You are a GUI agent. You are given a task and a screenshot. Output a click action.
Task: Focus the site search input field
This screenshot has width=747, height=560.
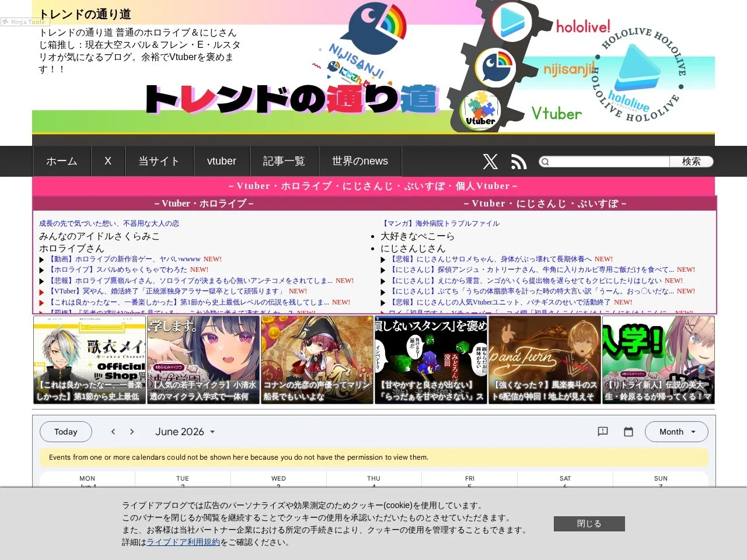tap(609, 162)
